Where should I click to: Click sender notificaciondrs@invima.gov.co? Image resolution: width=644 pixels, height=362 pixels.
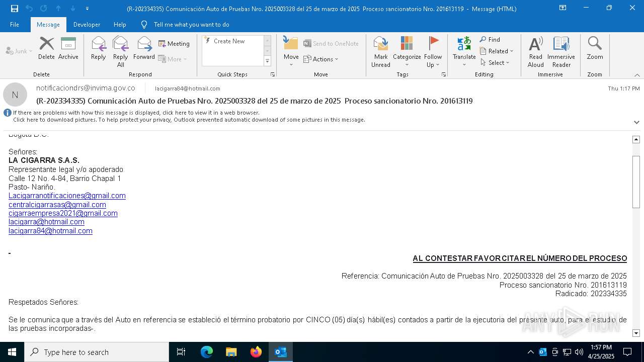pyautogui.click(x=86, y=88)
